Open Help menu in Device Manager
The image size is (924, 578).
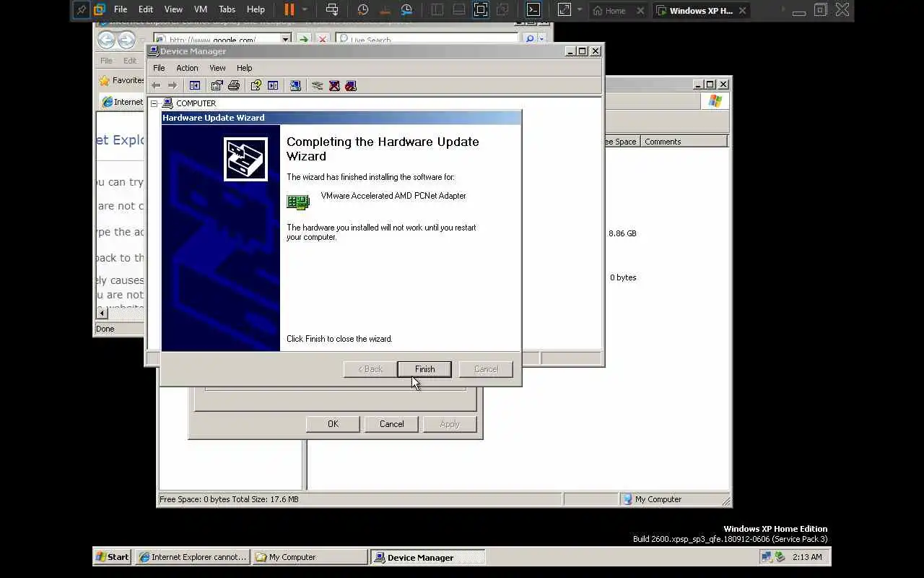[245, 68]
